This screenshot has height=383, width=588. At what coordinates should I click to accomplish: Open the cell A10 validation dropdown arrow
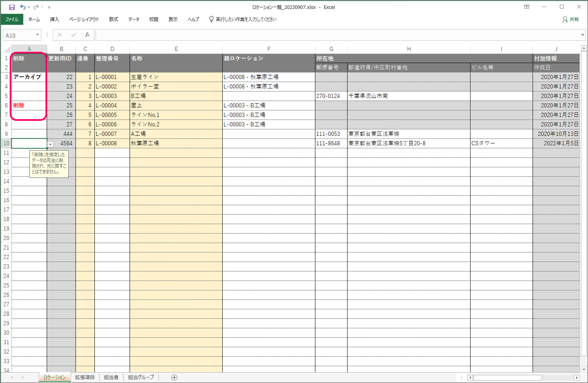[x=50, y=144]
